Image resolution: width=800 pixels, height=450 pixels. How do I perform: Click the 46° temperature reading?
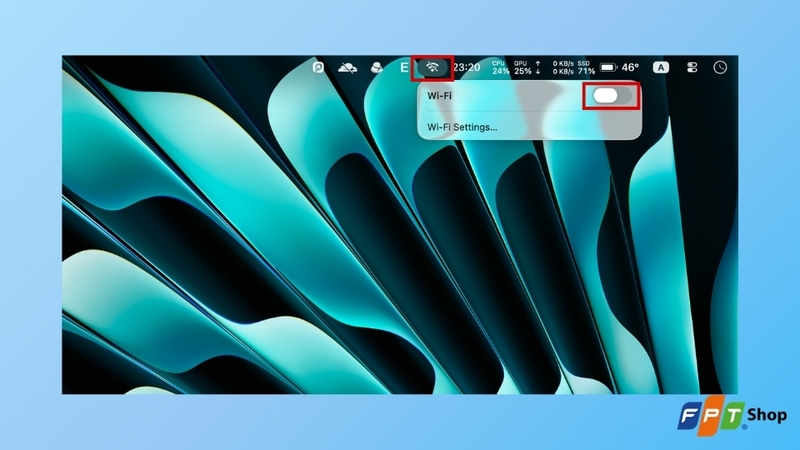coord(630,67)
